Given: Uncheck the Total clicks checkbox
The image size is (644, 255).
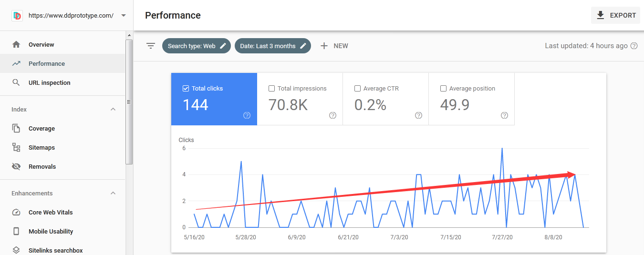Looking at the screenshot, I should [x=186, y=88].
